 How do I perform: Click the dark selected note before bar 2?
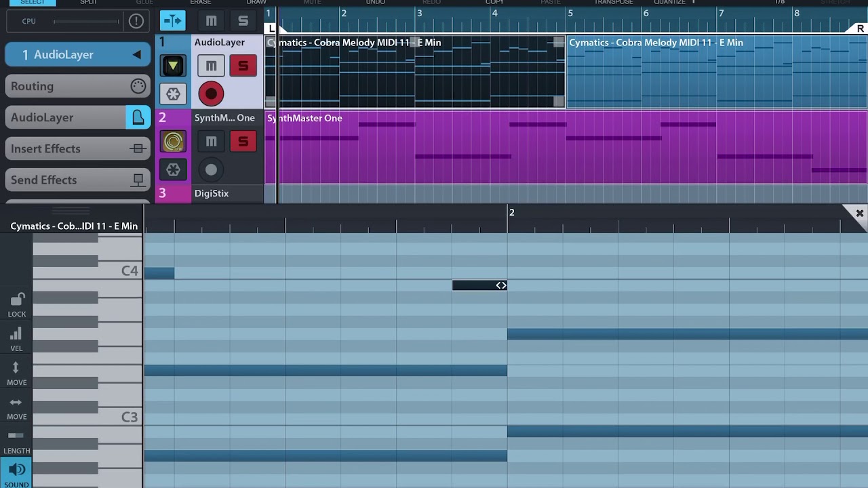tap(479, 285)
